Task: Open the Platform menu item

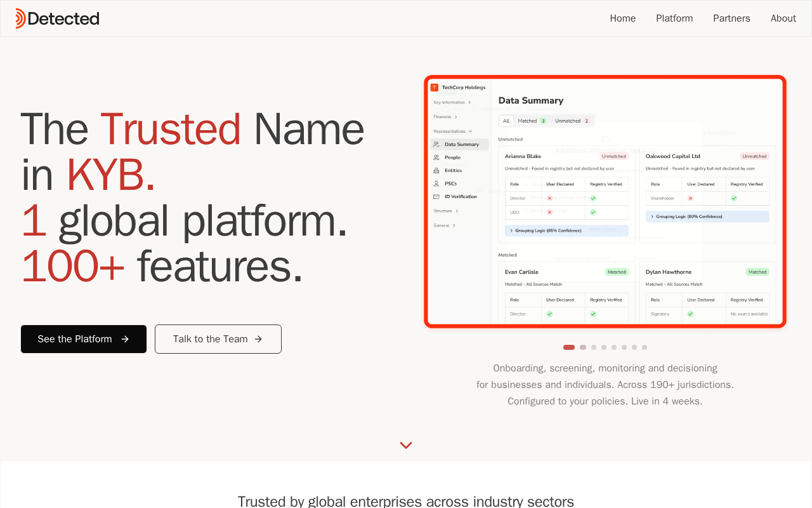Action: point(674,18)
